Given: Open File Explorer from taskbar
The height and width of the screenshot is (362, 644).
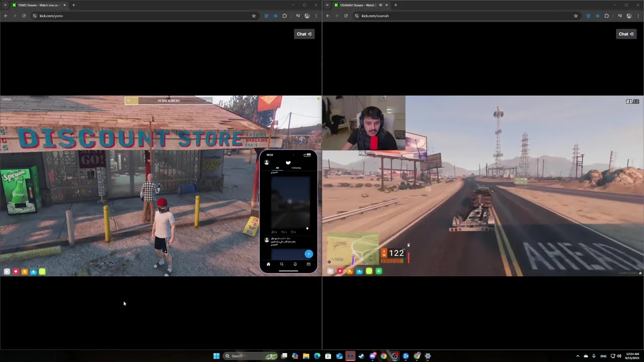Looking at the screenshot, I should point(306,356).
